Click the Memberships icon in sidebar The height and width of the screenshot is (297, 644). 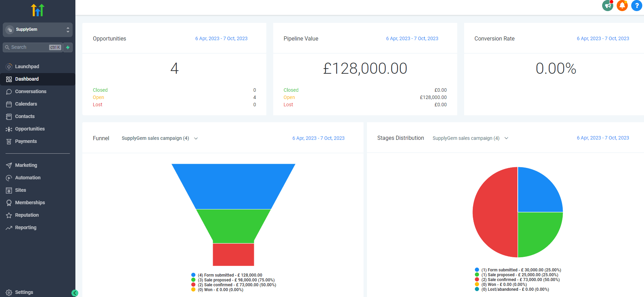[x=9, y=203]
